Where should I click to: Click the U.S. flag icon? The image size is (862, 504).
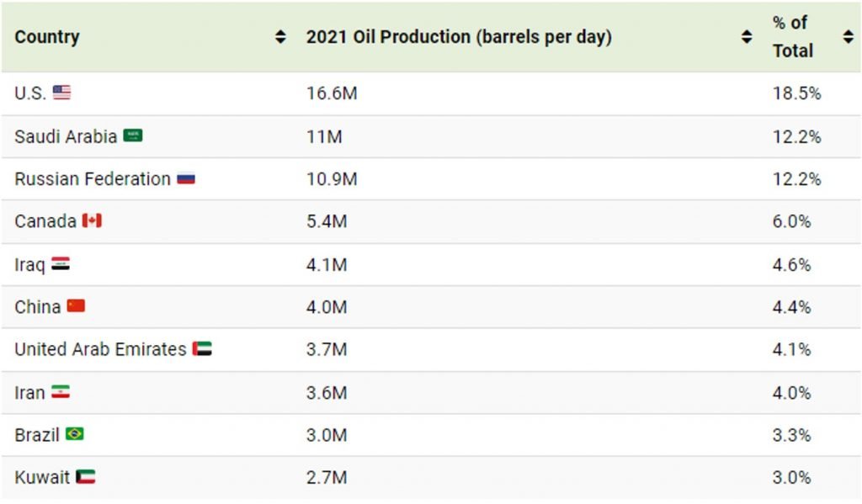pos(61,93)
